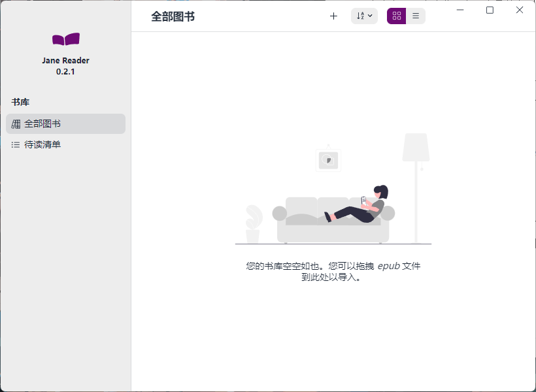Click the purple Jane Reader book logo
The width and height of the screenshot is (536, 392).
click(65, 39)
